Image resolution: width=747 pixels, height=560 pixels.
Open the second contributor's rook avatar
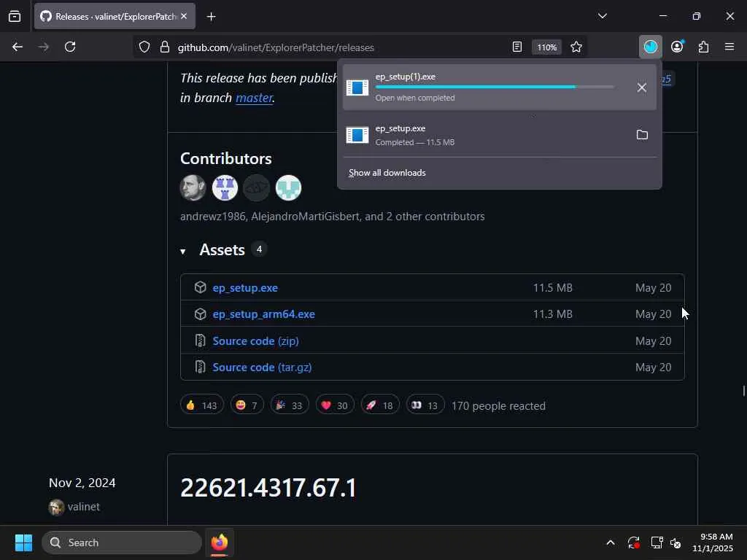[x=225, y=187]
